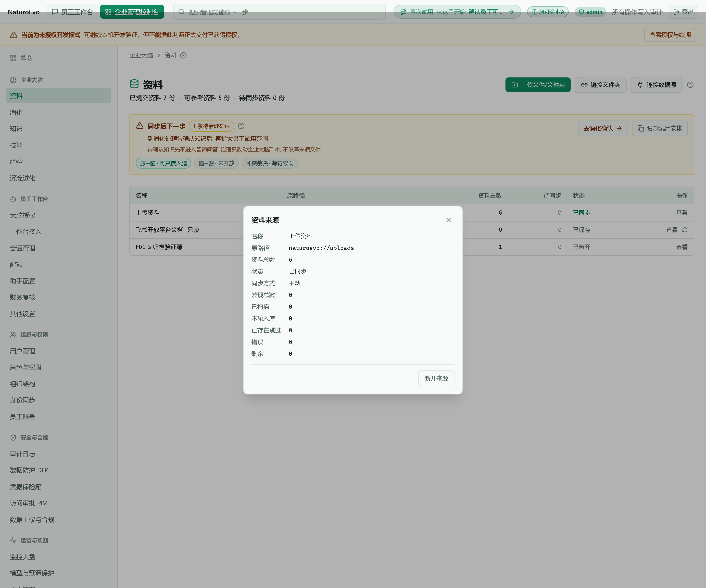
Task: Open 大脑授权 in the sidebar
Action: click(59, 215)
